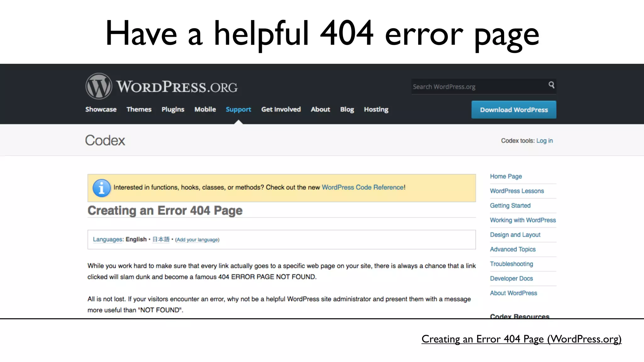Open the Troubleshooting sidebar link
This screenshot has width=644, height=362.
click(511, 264)
